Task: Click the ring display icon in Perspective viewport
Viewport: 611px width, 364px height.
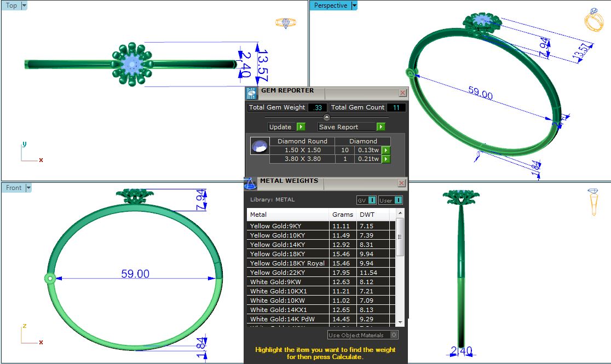Action: click(593, 21)
